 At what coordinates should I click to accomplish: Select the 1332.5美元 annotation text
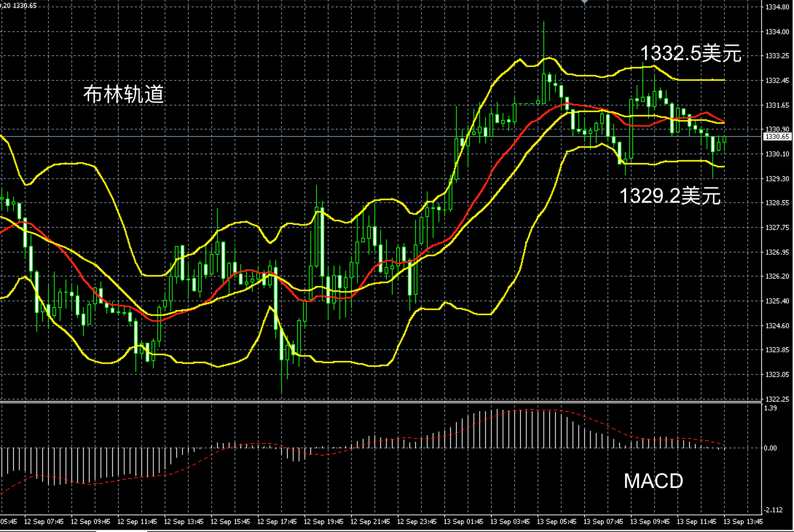pyautogui.click(x=691, y=53)
